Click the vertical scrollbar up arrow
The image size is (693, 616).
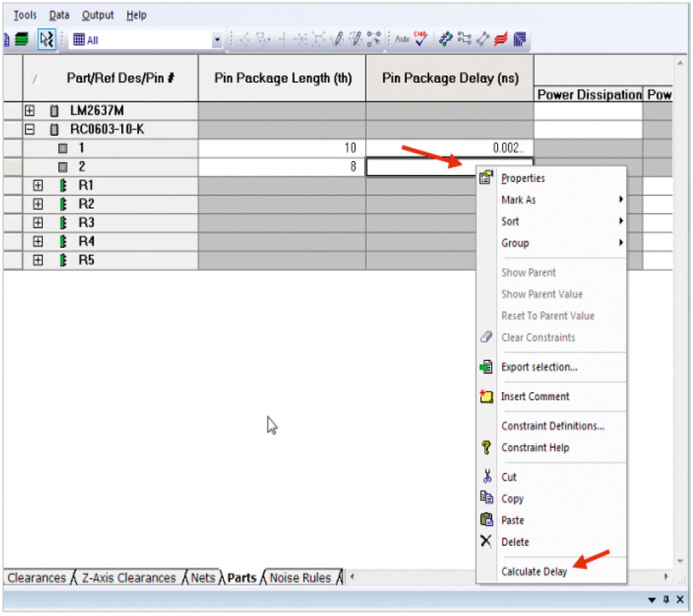click(680, 63)
